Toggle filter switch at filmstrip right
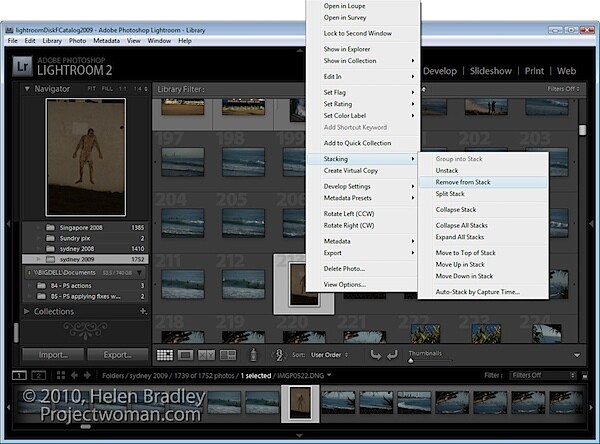 (585, 376)
